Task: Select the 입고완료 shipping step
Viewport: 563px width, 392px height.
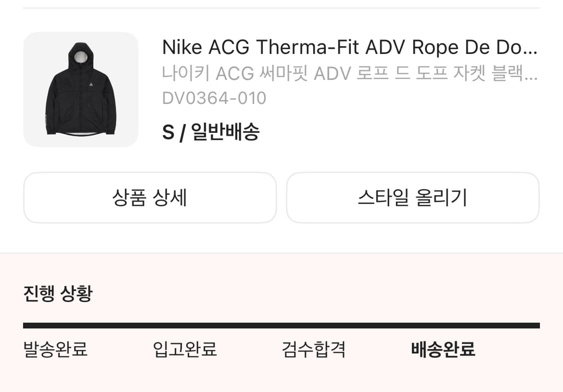Action: pos(184,350)
